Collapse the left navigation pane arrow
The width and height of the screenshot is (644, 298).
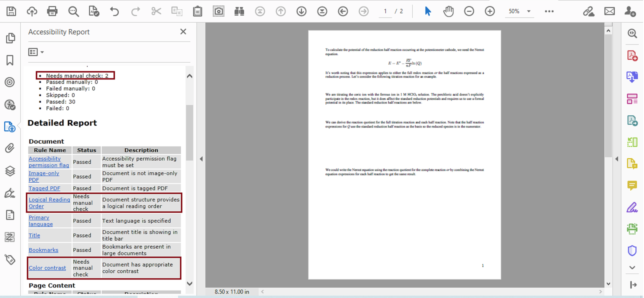tap(201, 159)
